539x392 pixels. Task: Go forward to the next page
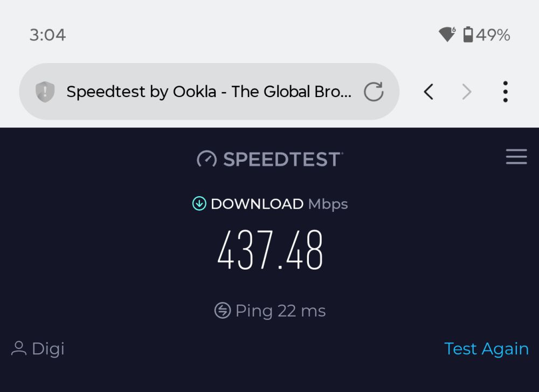point(467,92)
